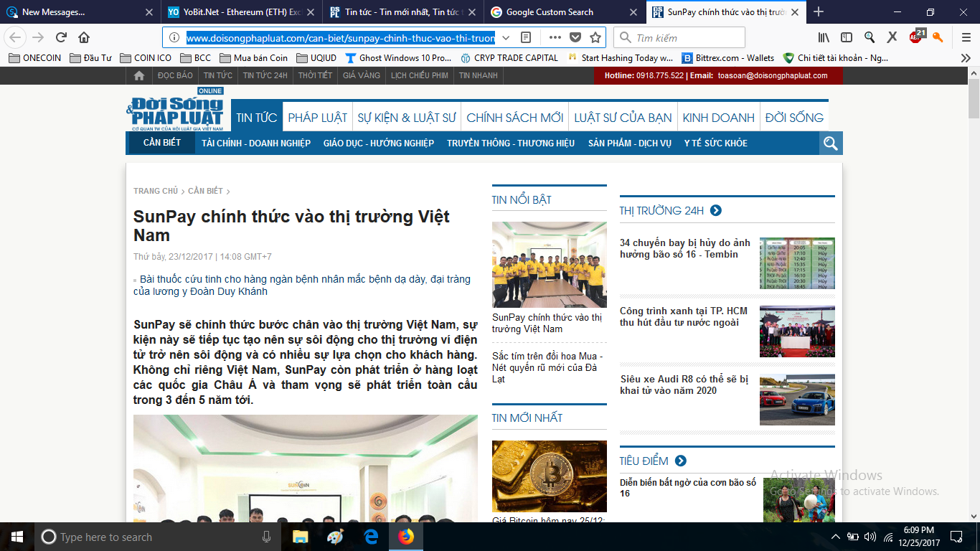Select TÀI CHÍNH - DOANH NGHIỆP submenu
Viewport: 980px width, 551px height.
[256, 143]
